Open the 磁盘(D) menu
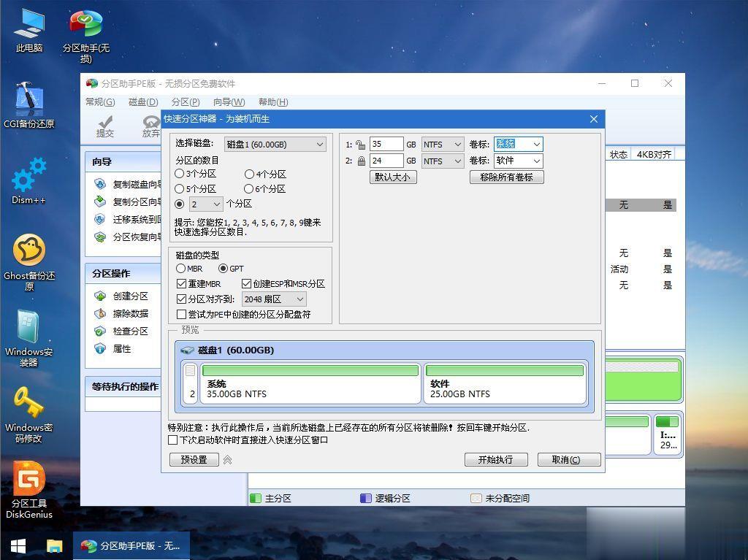 (143, 102)
